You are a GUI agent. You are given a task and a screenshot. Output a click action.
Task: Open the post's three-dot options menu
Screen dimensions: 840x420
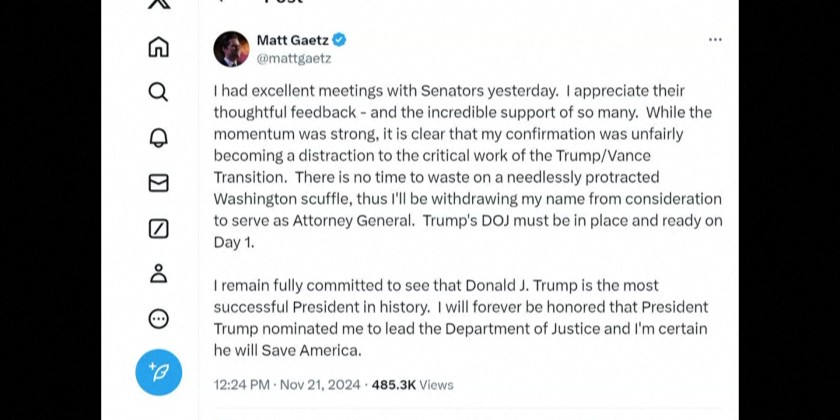click(715, 40)
